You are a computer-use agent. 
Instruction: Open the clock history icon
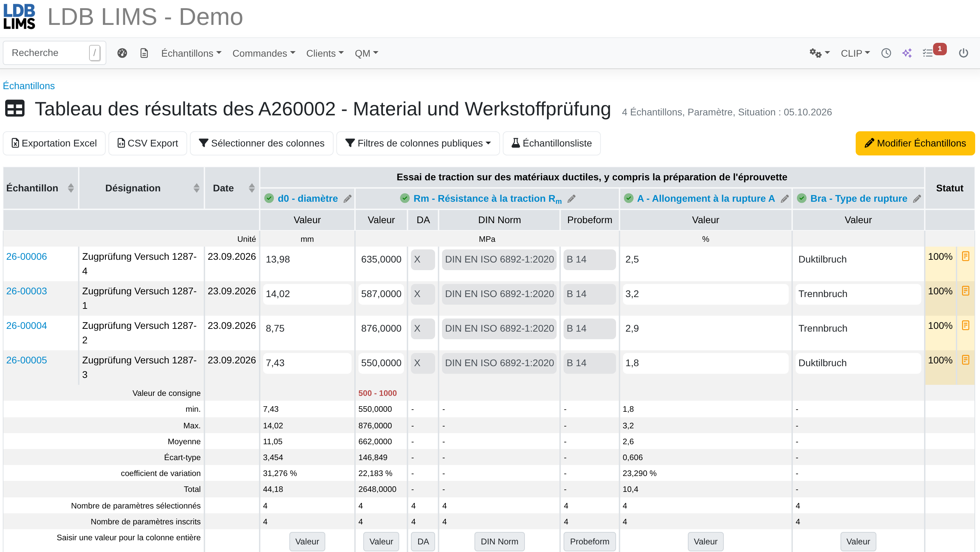(886, 53)
